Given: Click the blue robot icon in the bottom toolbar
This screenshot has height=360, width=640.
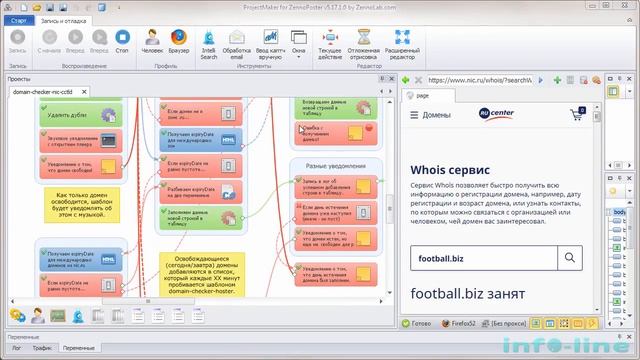Looking at the screenshot, I should pos(78,316).
